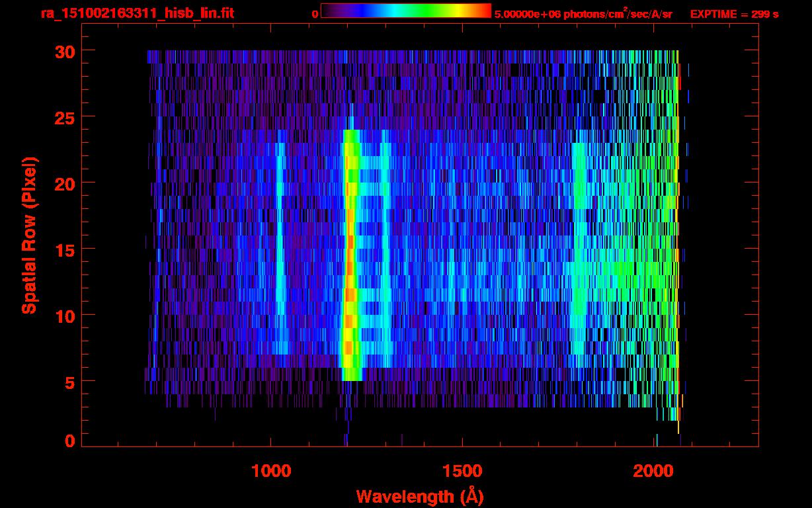
Task: Click the 25 spatial row tick label
Action: 65,117
